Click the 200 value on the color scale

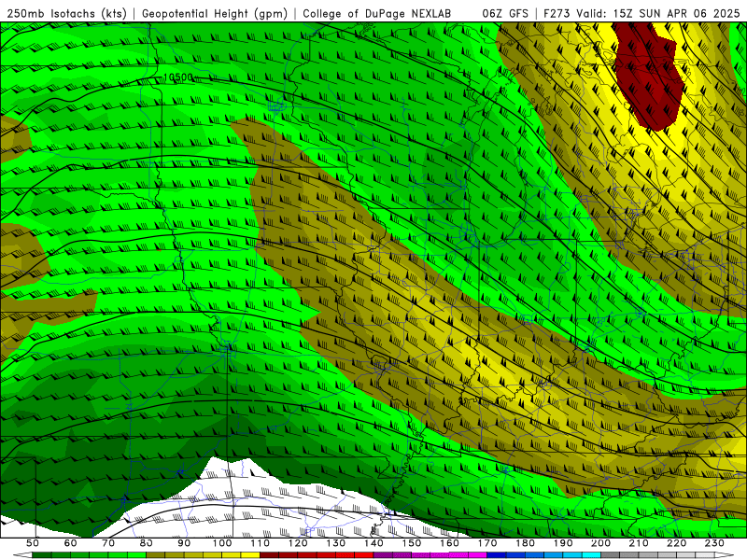coord(600,543)
